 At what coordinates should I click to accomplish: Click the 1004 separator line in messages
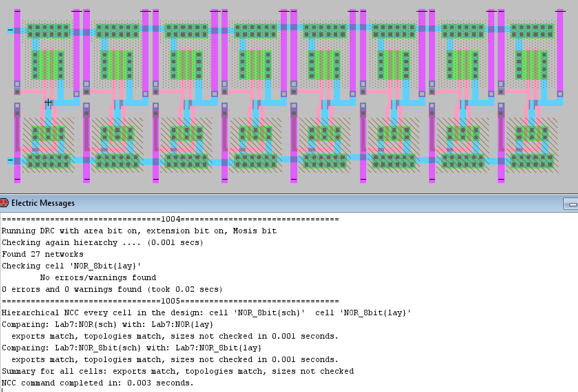171,219
